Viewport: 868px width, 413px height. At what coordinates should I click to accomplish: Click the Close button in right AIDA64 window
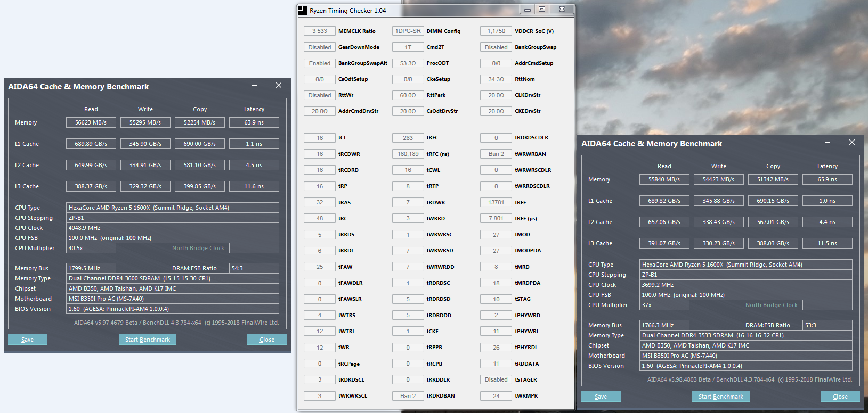pos(840,397)
